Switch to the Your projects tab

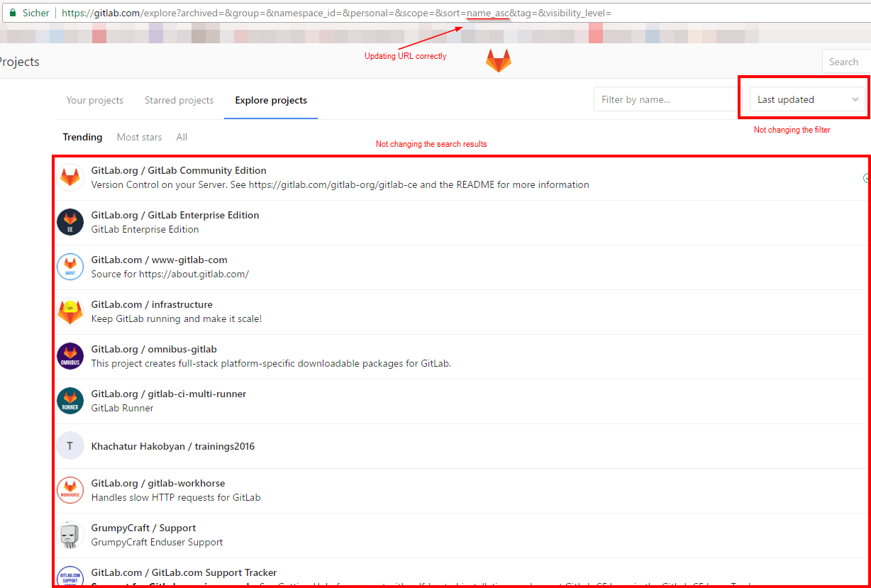95,100
